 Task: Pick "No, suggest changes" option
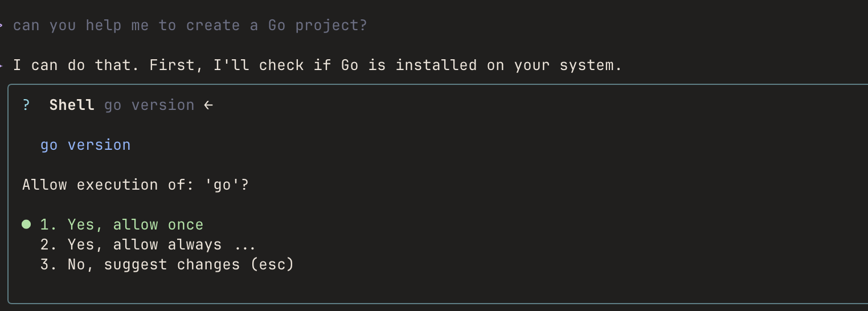point(154,265)
